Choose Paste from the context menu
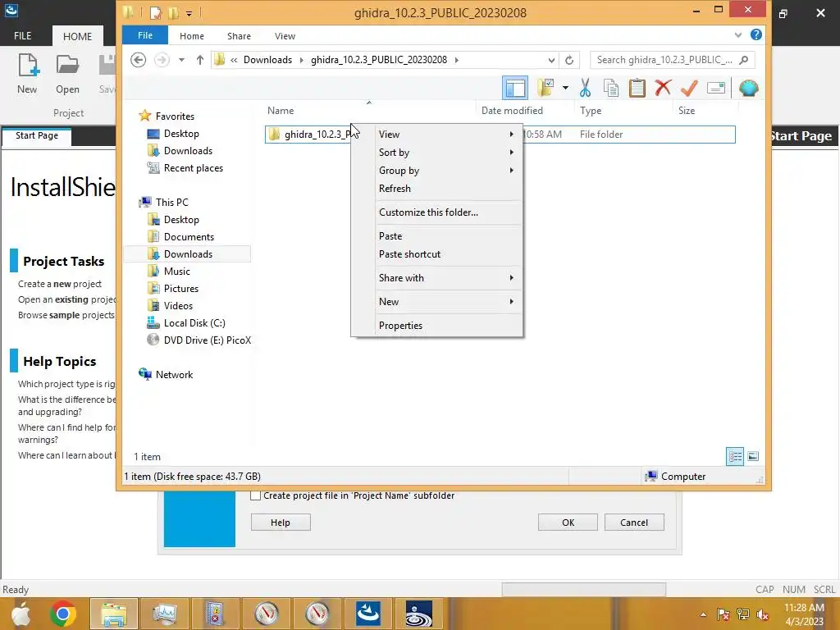 point(436,236)
